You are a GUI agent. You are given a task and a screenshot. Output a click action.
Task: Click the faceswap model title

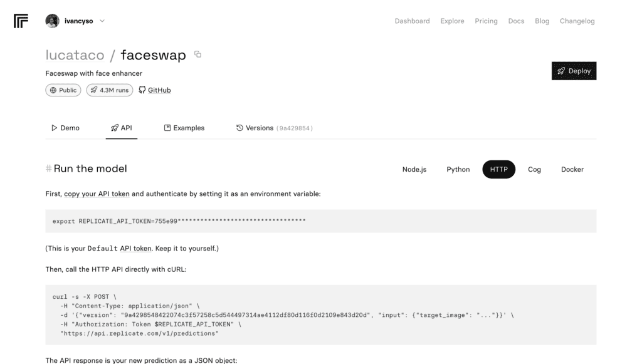153,55
